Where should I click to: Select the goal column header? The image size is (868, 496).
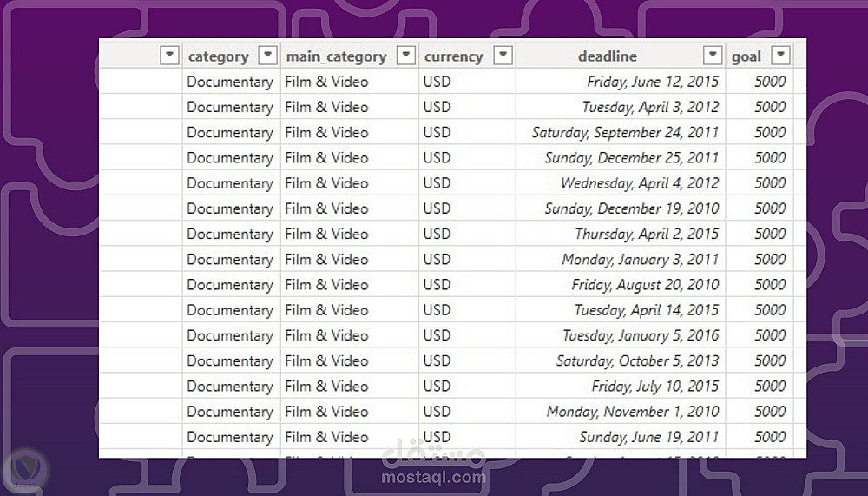click(x=746, y=56)
